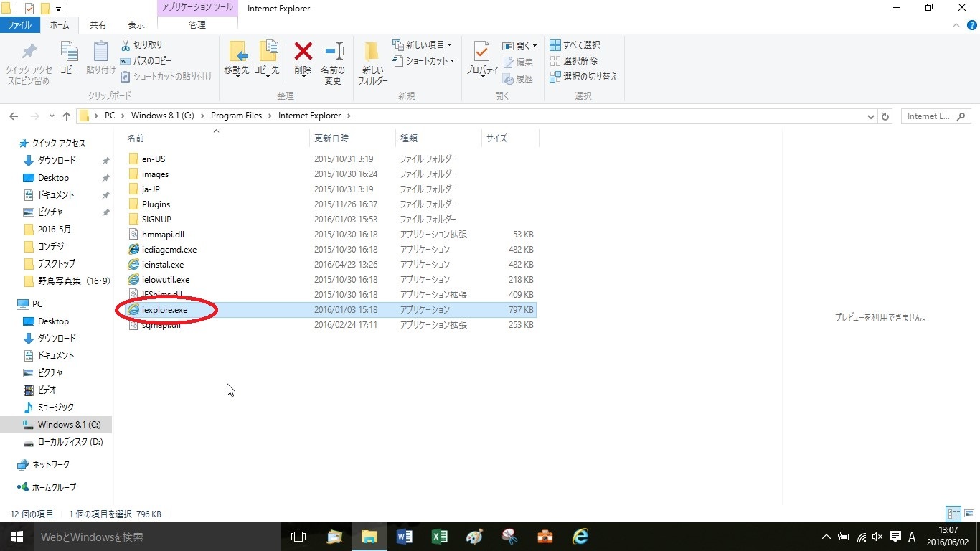Open Properties (プロパティ) from the ribbon

(481, 59)
